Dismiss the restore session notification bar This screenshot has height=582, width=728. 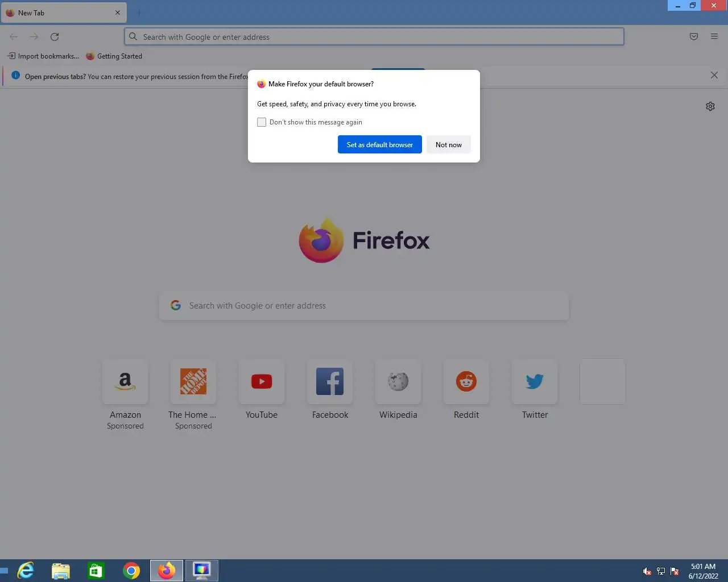[x=714, y=75]
